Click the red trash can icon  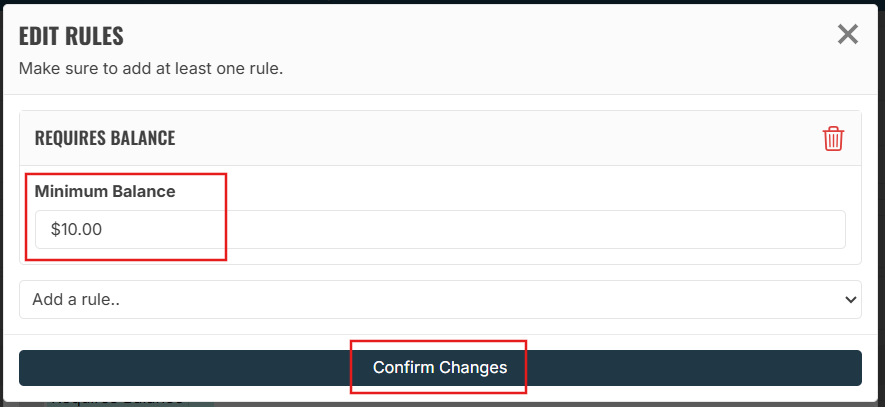pyautogui.click(x=833, y=138)
